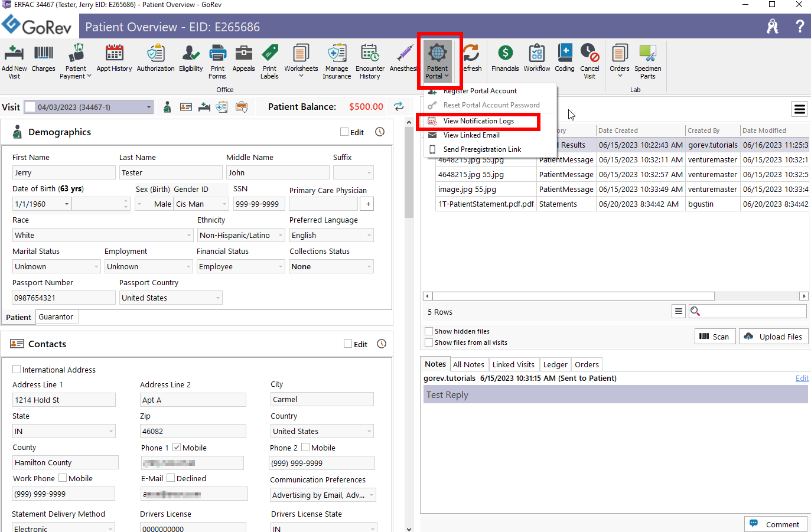
Task: Open the Preferred Language dropdown
Action: [369, 235]
